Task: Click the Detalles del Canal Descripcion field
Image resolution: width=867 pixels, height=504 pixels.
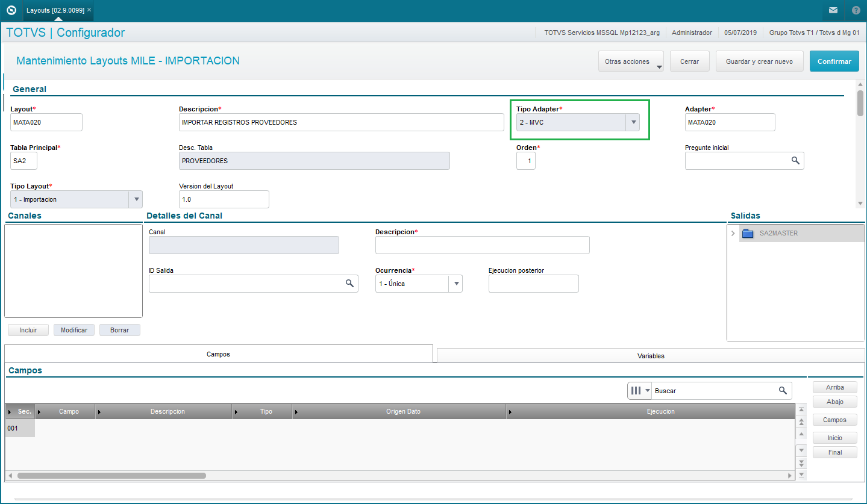Action: tap(483, 245)
